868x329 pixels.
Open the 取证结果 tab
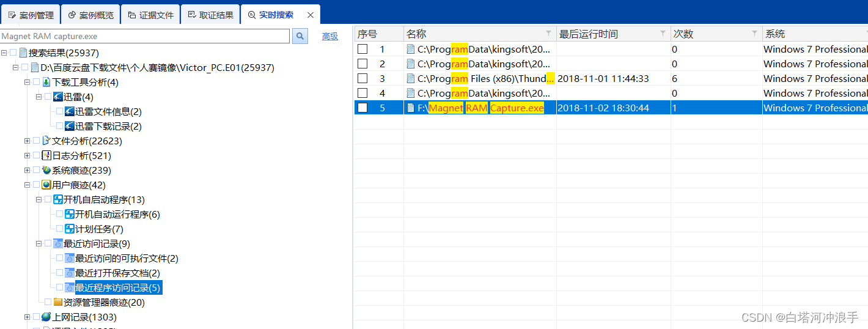coord(210,15)
